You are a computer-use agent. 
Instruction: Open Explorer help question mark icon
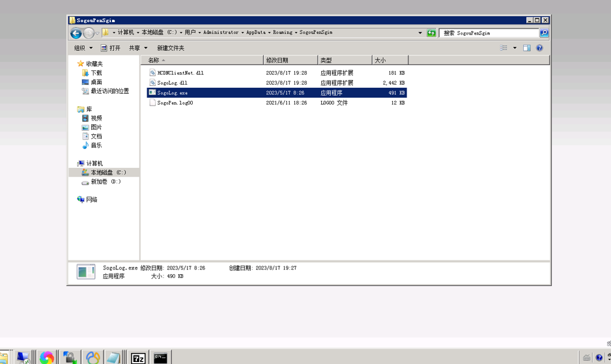point(539,48)
